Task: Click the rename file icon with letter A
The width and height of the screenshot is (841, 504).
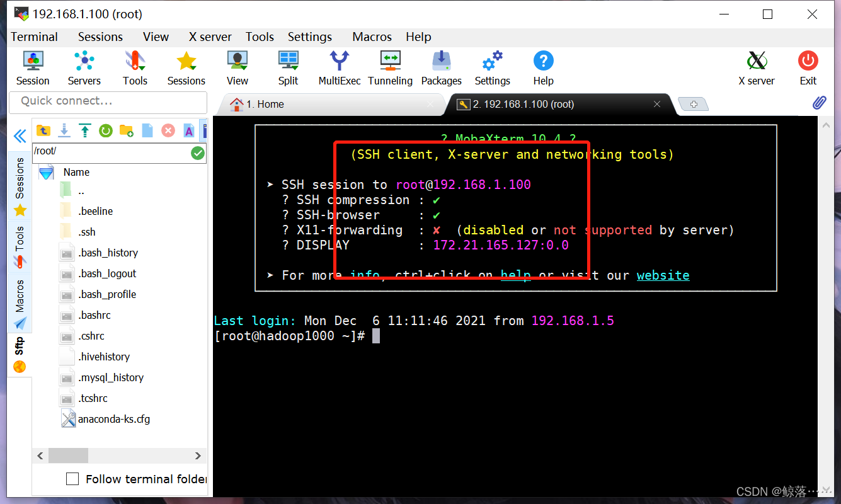Action: coord(188,130)
